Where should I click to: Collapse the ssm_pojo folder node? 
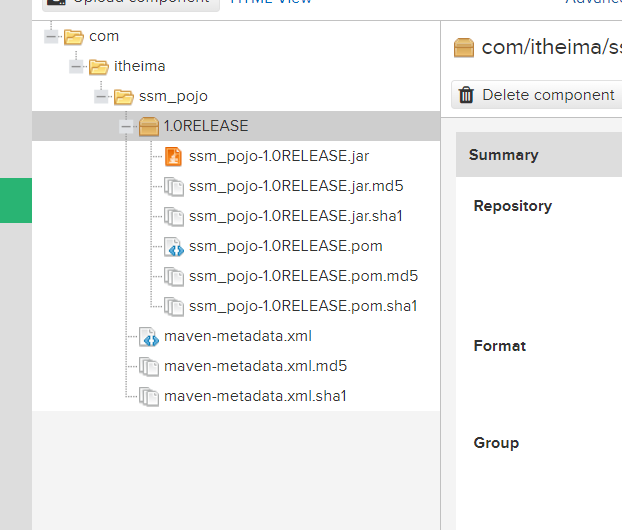(x=101, y=96)
